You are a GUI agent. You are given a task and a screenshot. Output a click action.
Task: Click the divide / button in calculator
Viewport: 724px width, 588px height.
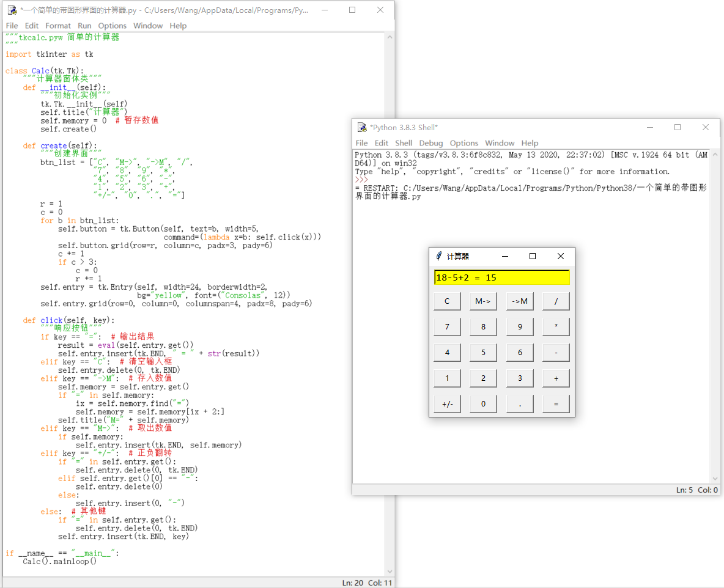(x=556, y=301)
